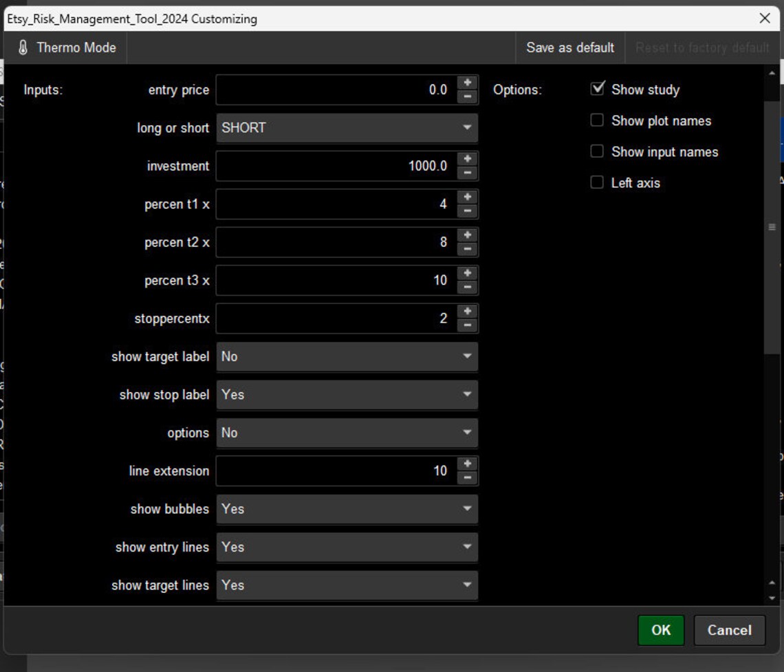Confirm settings with the OK button
Screen dimensions: 784x672
coord(660,630)
